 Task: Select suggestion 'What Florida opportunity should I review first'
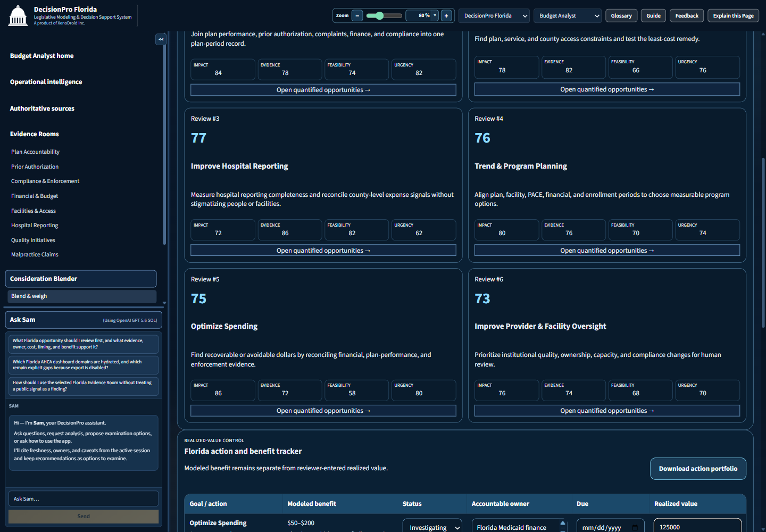[x=84, y=344]
